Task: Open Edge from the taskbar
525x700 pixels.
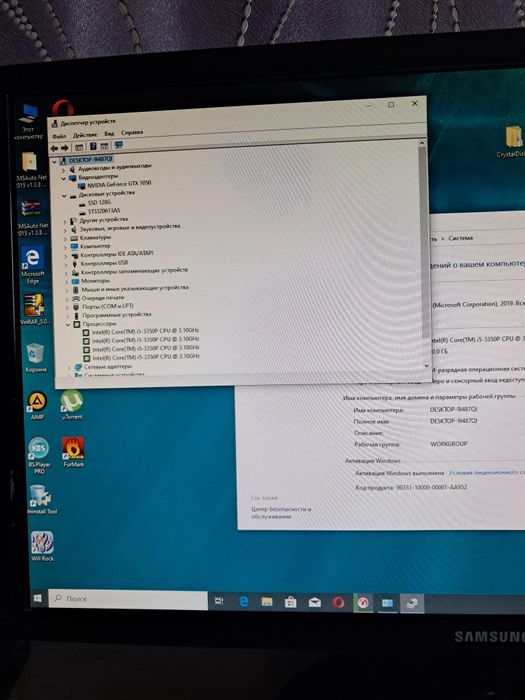Action: click(x=243, y=602)
